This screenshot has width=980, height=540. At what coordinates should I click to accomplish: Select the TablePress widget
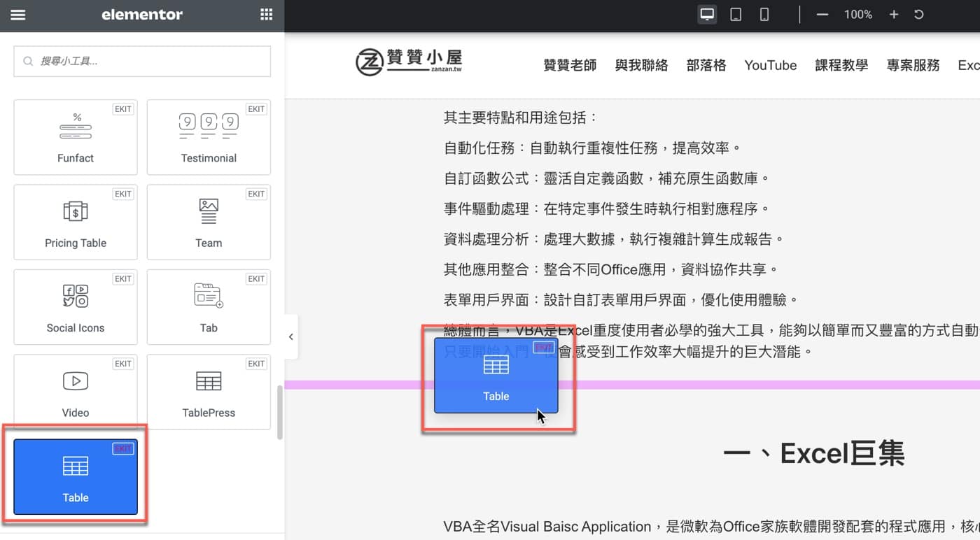(209, 392)
